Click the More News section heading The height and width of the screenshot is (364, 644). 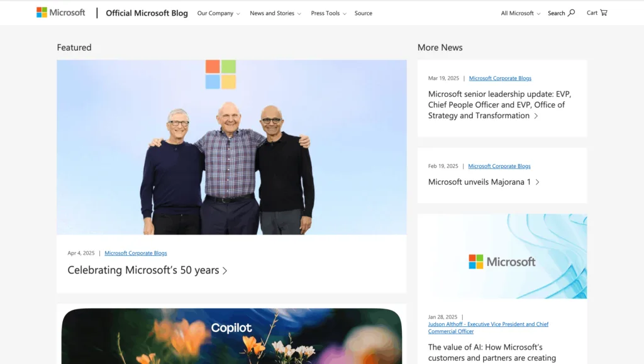point(440,48)
